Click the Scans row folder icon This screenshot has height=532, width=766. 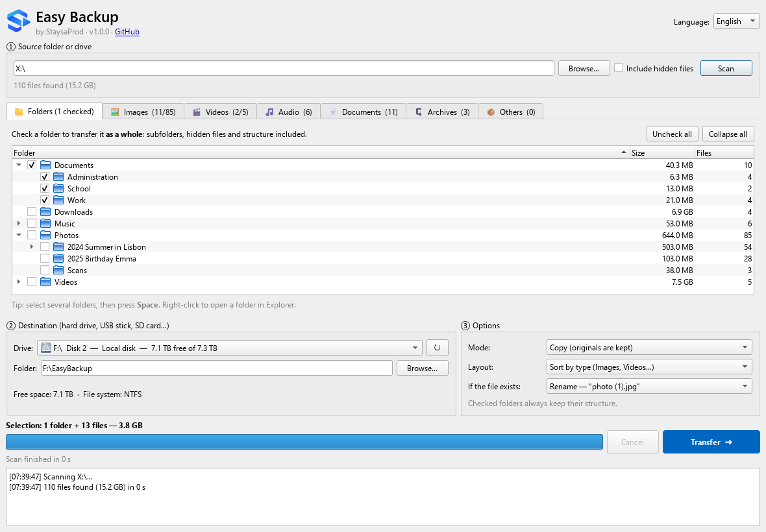click(58, 271)
